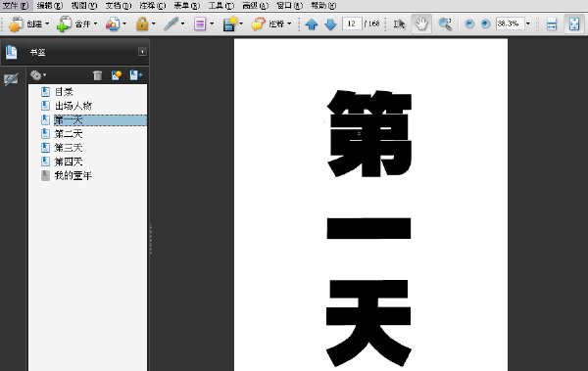The image size is (588, 371).
Task: Expand the Multimedia icon dropdown arrow
Action: pos(241,23)
